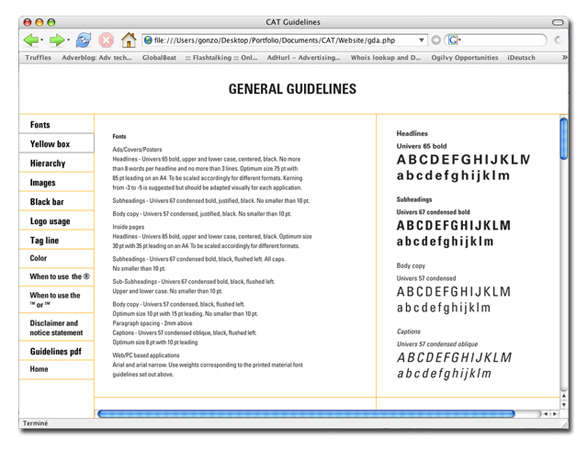Open the Truffles bookmark
This screenshot has height=450, width=588.
[38, 57]
